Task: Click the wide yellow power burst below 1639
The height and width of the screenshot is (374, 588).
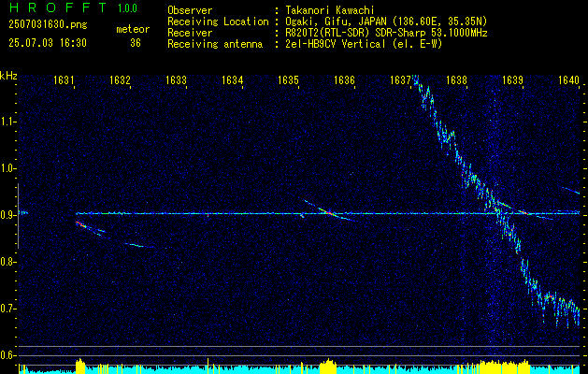Action: coord(505,367)
